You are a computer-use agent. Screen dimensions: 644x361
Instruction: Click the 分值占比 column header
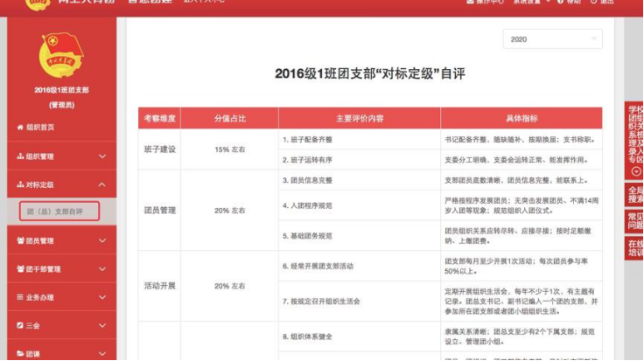(x=229, y=119)
